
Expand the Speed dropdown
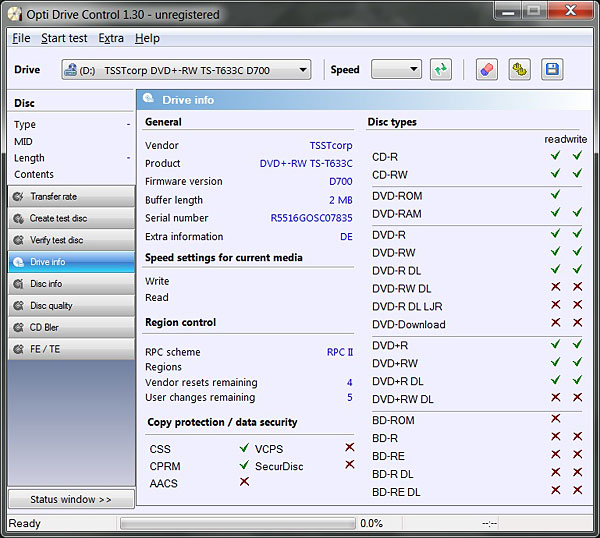396,70
